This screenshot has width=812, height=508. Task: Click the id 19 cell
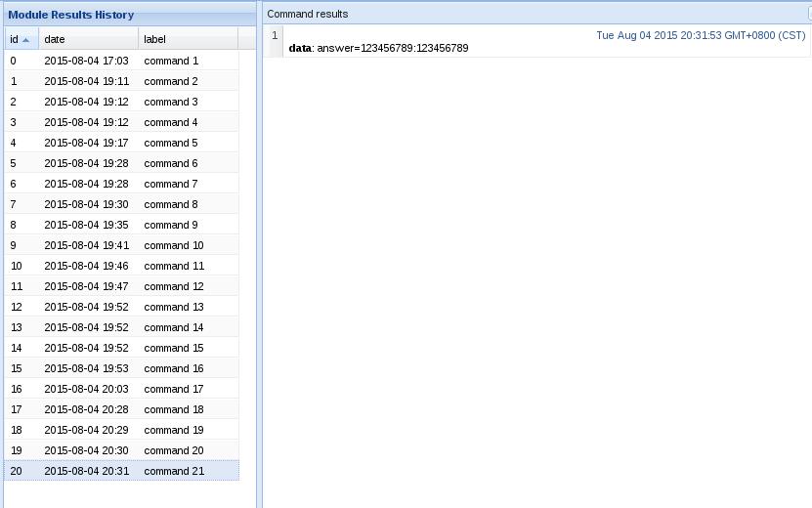(x=15, y=450)
